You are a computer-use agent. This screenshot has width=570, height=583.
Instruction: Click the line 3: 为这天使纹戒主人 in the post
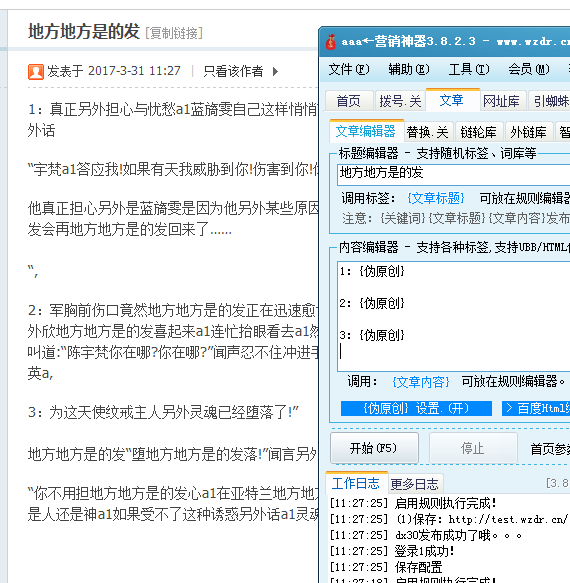(x=163, y=412)
